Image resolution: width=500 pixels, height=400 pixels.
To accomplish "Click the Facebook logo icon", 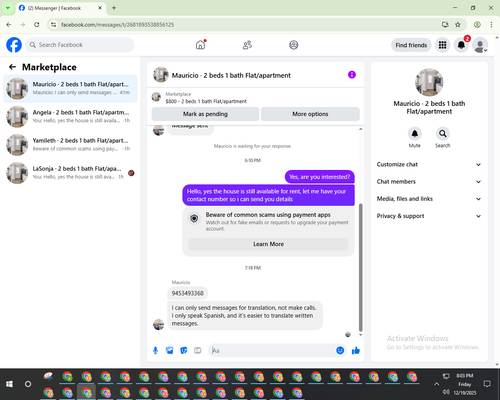I will 14,45.
